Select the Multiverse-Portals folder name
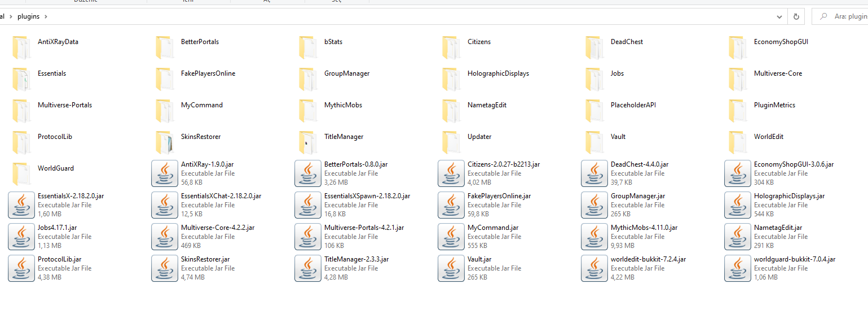 pos(65,105)
